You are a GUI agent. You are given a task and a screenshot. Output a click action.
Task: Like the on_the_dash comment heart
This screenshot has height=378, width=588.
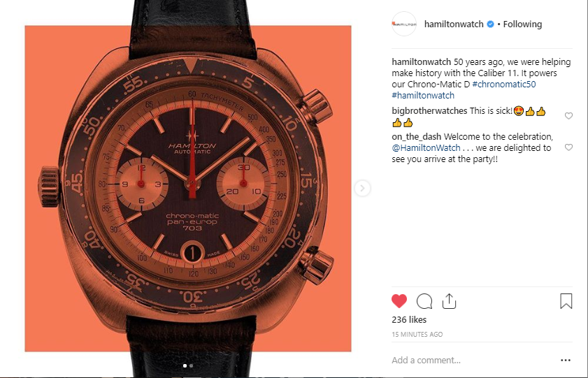568,147
